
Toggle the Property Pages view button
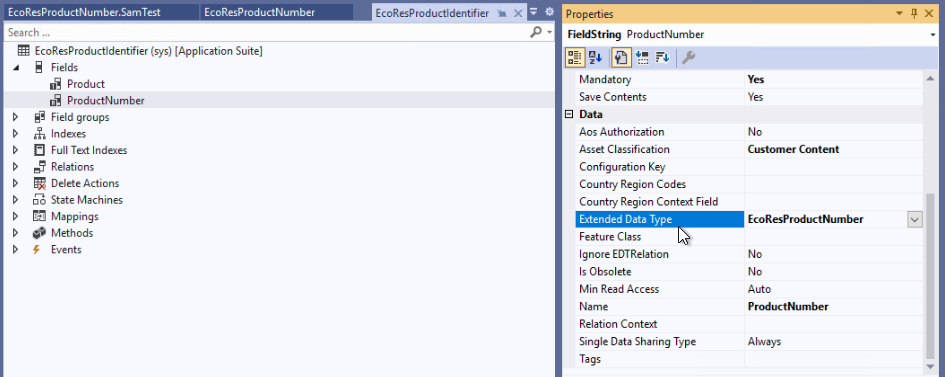coord(621,57)
